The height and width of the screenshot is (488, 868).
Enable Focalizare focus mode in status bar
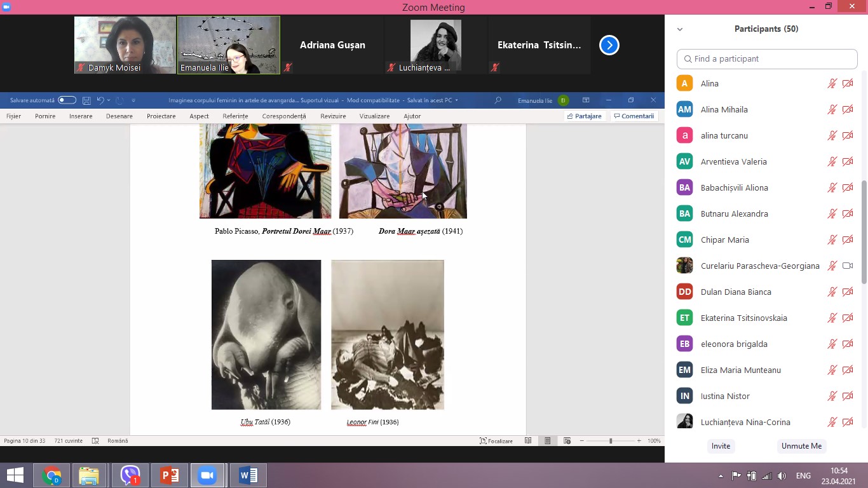pos(496,441)
